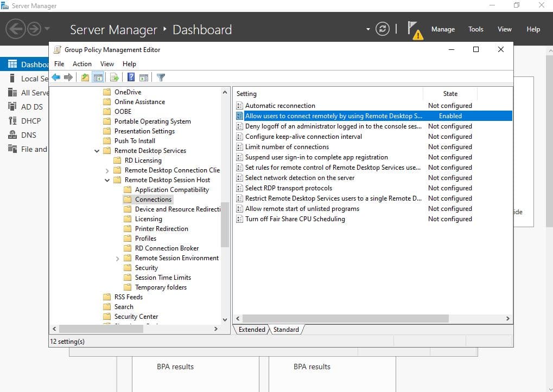Select the Security folder in tree

[146, 268]
